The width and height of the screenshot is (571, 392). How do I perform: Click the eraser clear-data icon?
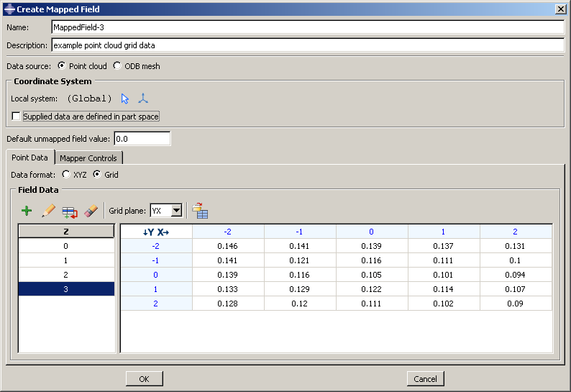[91, 211]
